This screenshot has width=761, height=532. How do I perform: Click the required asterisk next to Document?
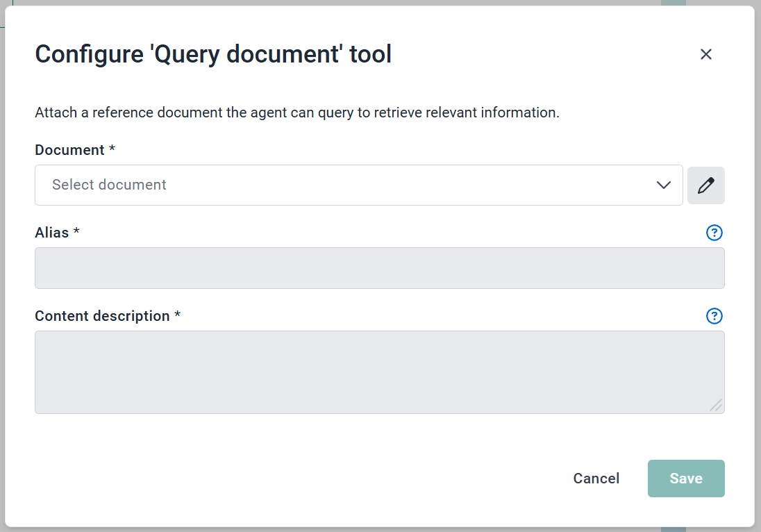[112, 149]
